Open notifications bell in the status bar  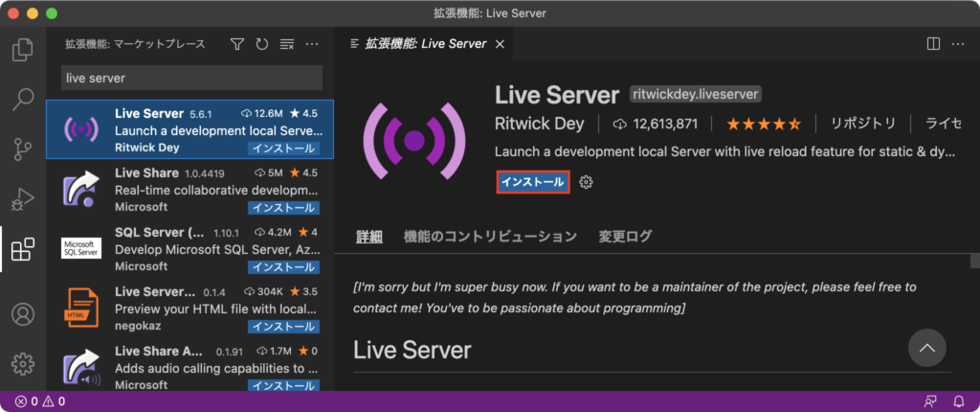coord(959,401)
